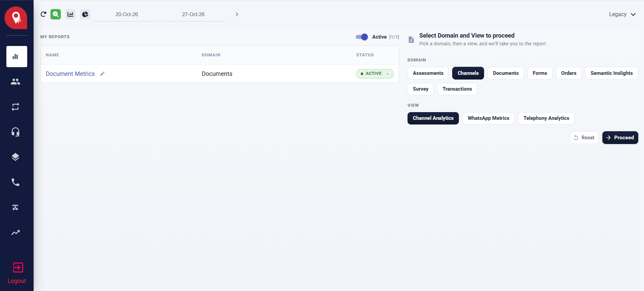Open the ACTIVE status dropdown for Document Metrics
644x291 pixels.
[375, 74]
